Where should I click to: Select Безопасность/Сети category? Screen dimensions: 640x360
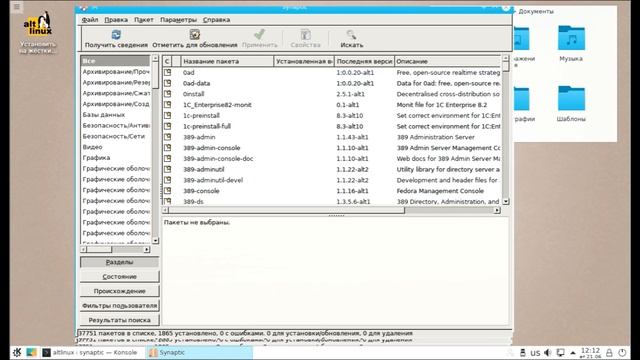[116, 136]
